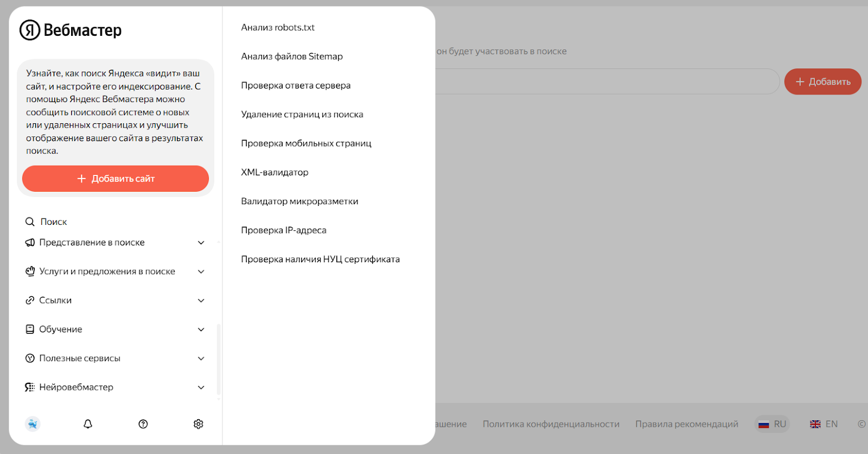868x454 pixels.
Task: Open the settings gear icon
Action: pos(199,424)
